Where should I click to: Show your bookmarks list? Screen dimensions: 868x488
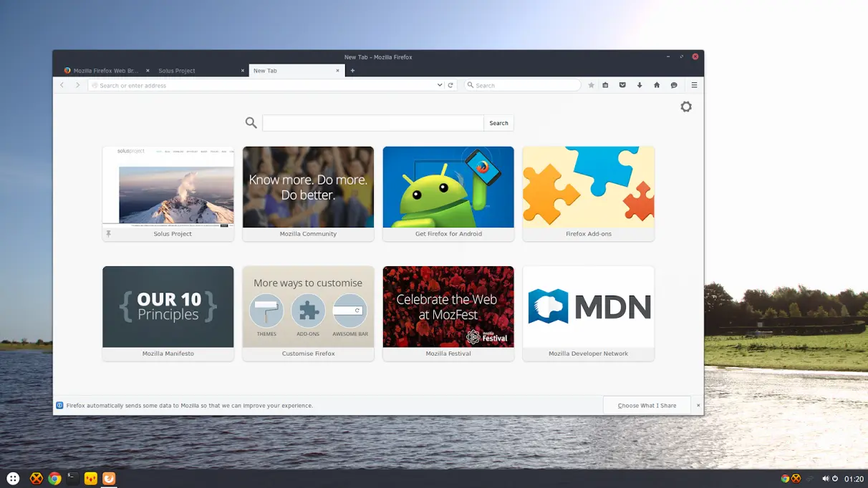pos(605,85)
